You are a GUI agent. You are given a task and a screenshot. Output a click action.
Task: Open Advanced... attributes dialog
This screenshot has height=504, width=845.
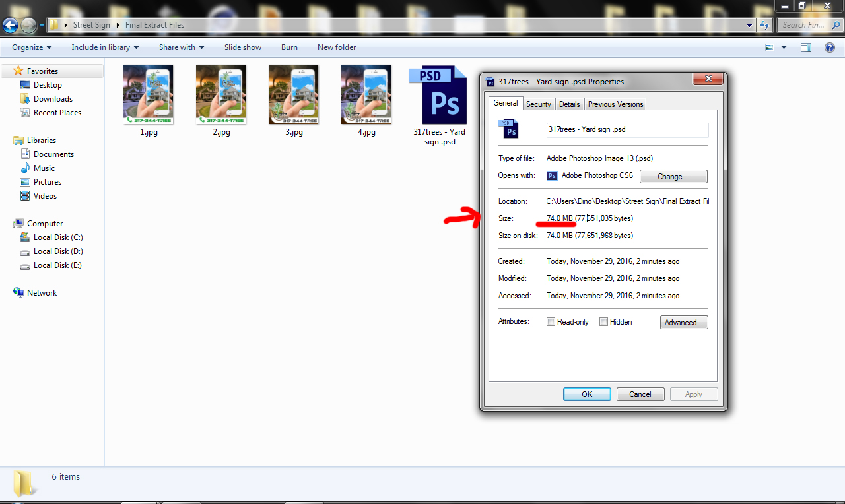[x=684, y=323]
